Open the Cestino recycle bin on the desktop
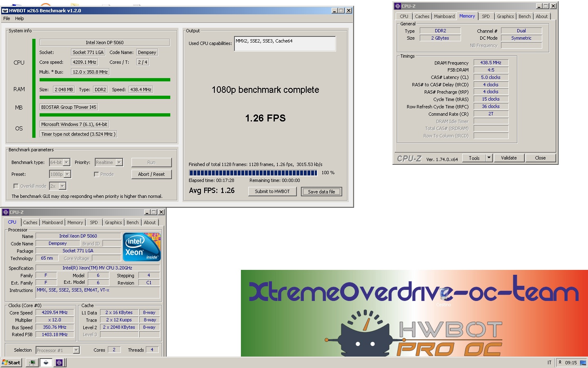588x368 pixels. (444, 297)
